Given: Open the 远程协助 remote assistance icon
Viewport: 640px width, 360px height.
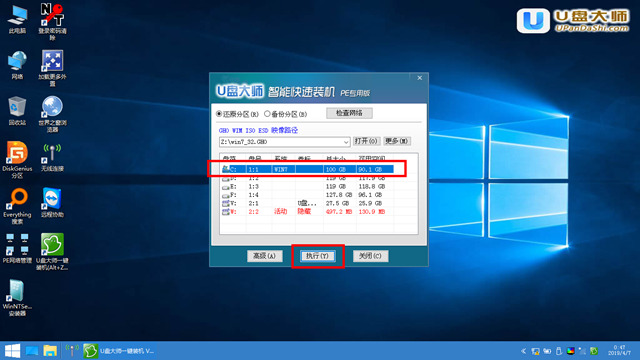Looking at the screenshot, I should pos(52,203).
